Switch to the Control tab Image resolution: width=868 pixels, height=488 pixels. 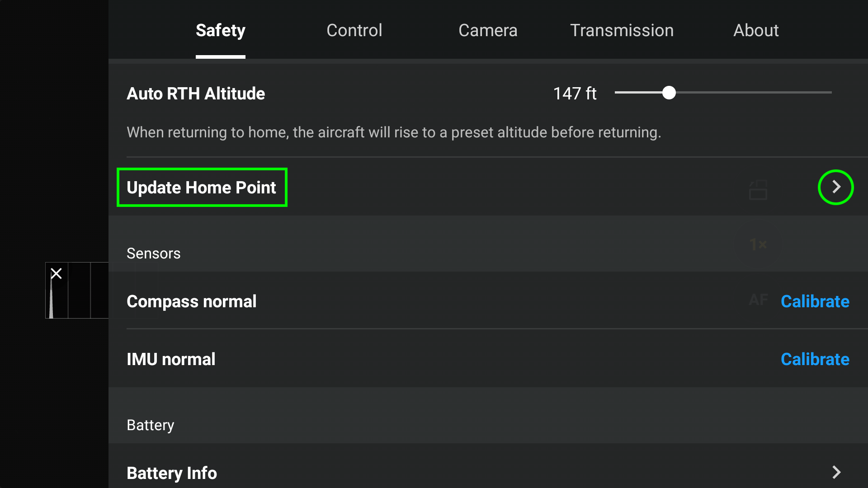[x=354, y=30]
